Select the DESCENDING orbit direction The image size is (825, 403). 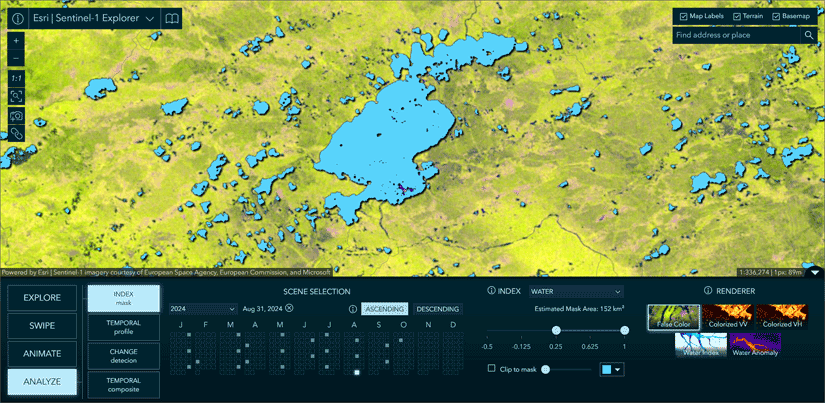pos(438,309)
